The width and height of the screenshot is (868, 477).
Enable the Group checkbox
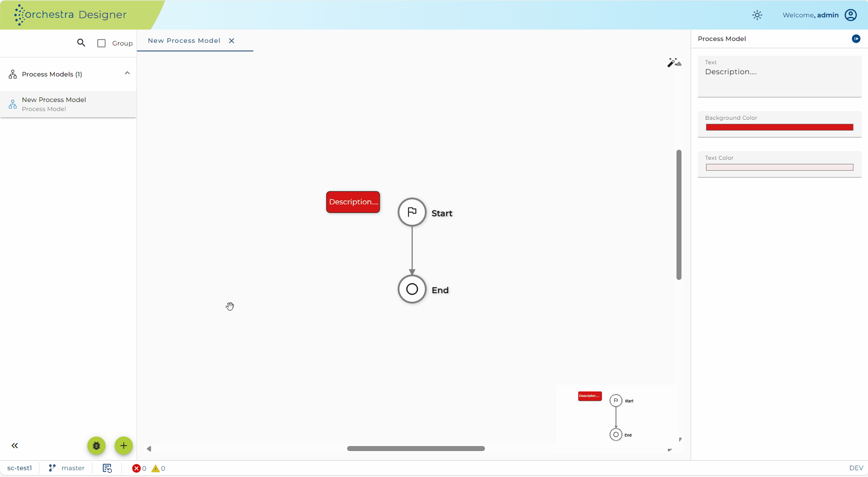pos(101,43)
